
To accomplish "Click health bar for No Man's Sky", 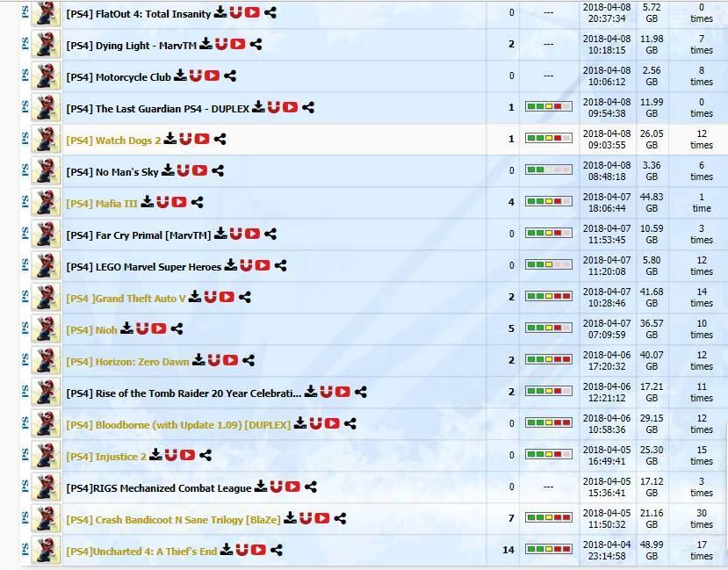I will 549,170.
